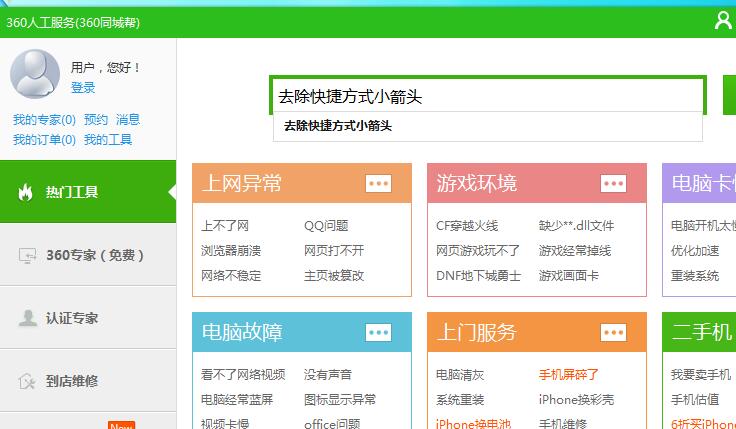The width and height of the screenshot is (736, 429).
Task: Expand more options in 电脑故障 card
Action: coord(378,332)
